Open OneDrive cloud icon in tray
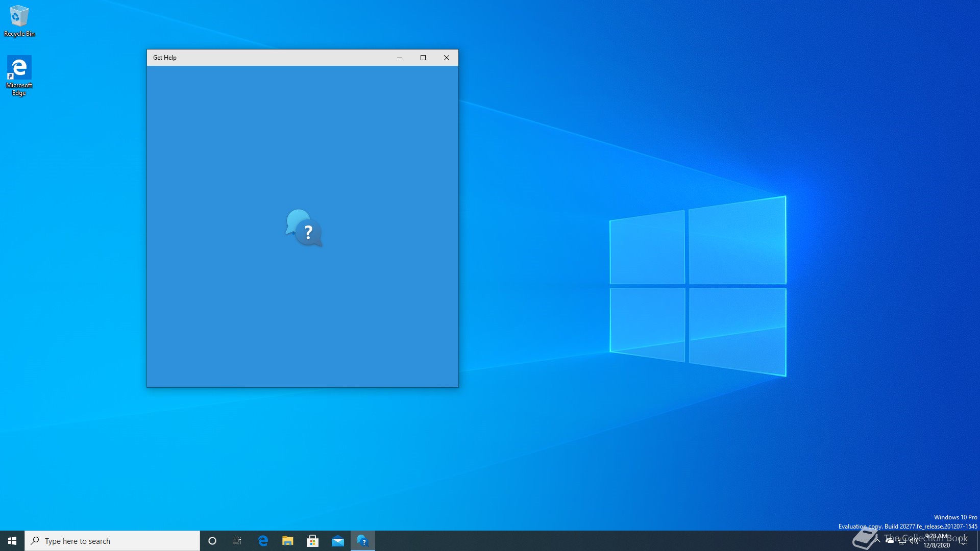 click(x=890, y=540)
